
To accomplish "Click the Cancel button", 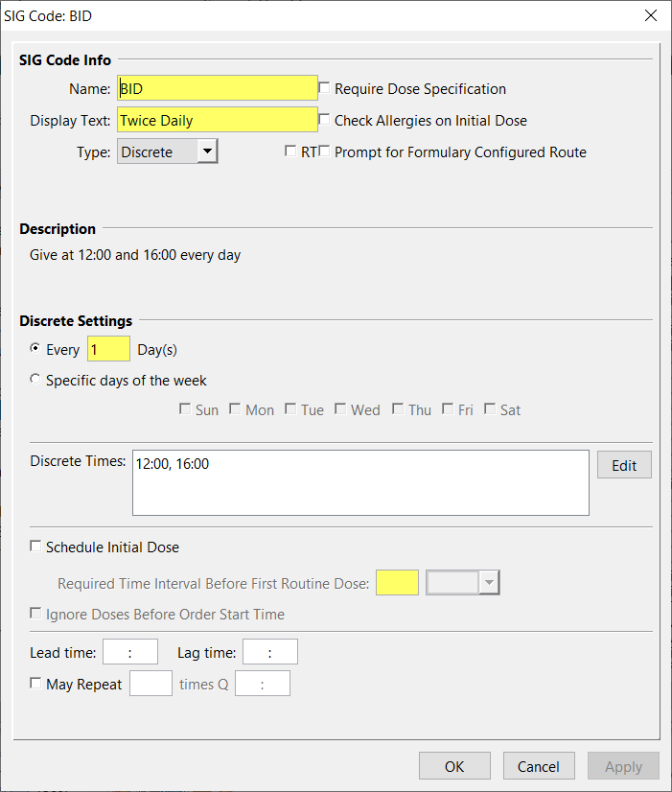I will [x=538, y=766].
